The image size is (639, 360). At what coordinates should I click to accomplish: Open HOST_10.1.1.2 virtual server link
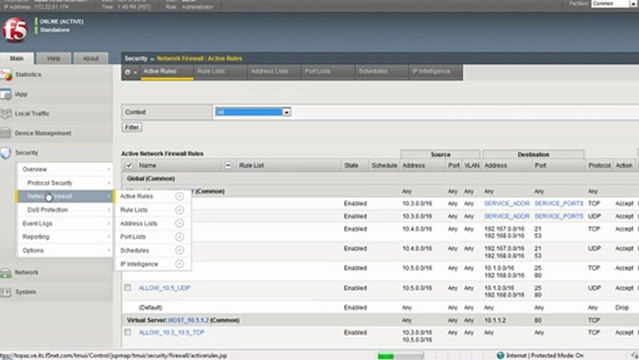coord(188,320)
